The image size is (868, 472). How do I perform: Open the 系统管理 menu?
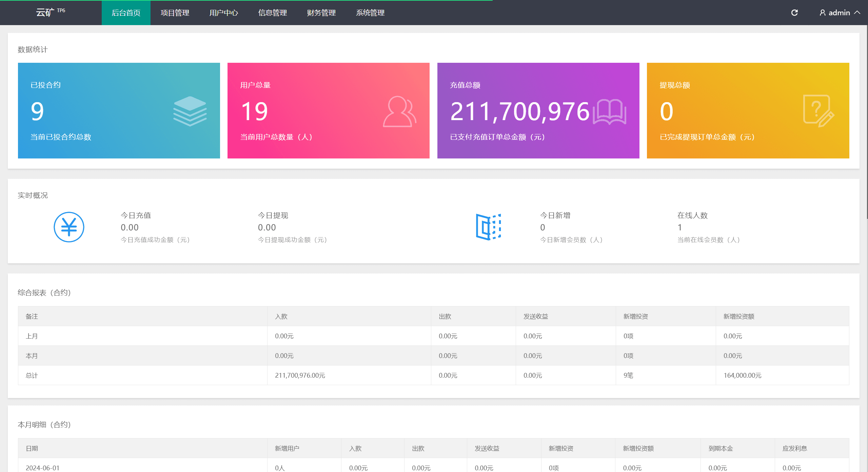tap(370, 13)
